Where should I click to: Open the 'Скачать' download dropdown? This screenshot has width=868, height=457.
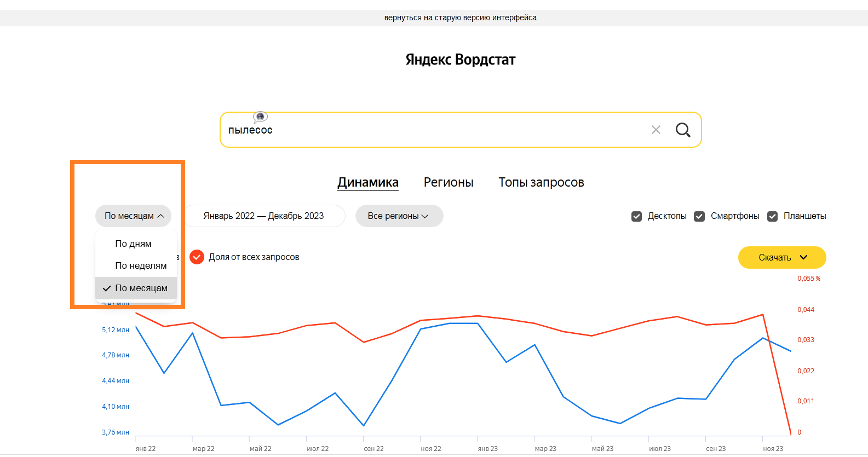(782, 257)
